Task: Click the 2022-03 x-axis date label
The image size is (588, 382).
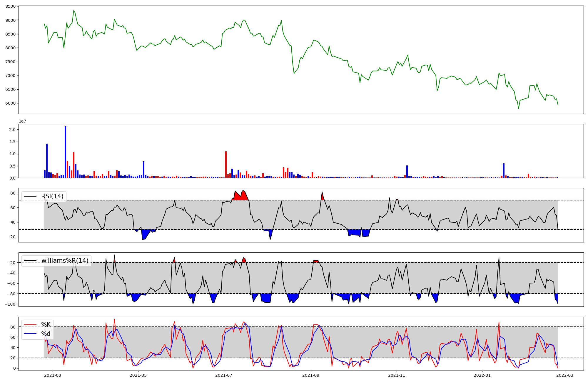Action: (565, 375)
